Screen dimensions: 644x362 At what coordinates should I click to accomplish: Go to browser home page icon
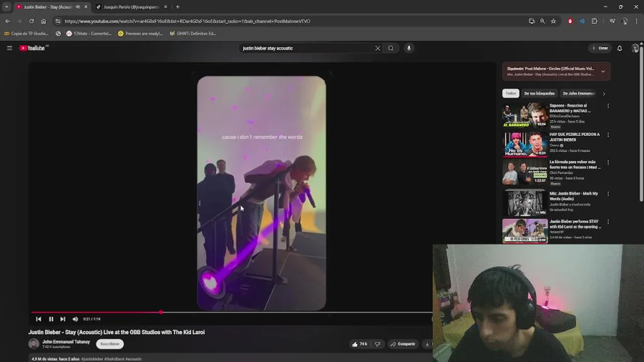pyautogui.click(x=43, y=21)
